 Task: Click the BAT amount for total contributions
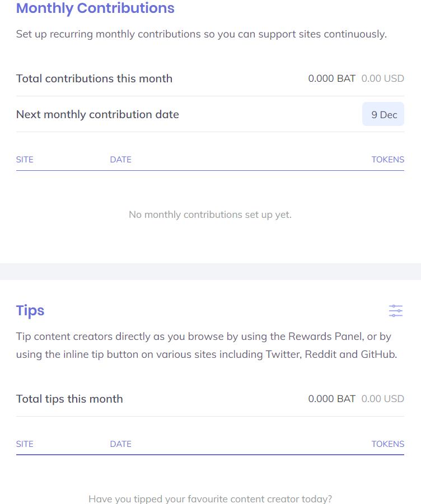(x=331, y=78)
